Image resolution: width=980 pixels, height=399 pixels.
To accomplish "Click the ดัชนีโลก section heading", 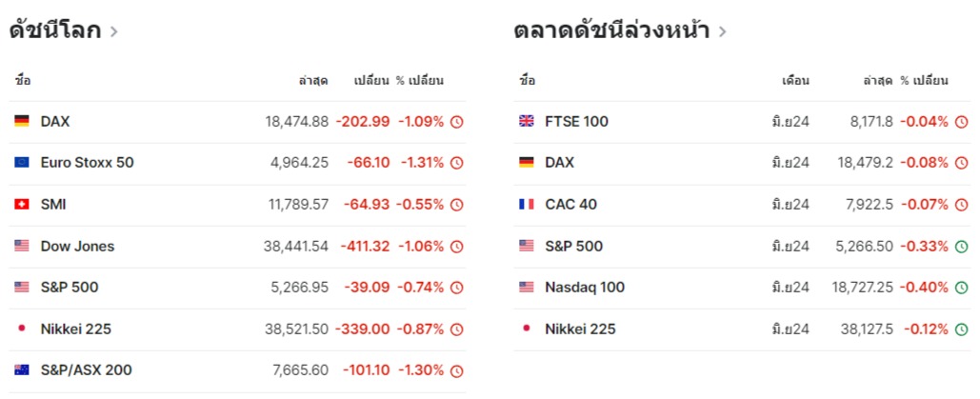I will click(x=55, y=30).
